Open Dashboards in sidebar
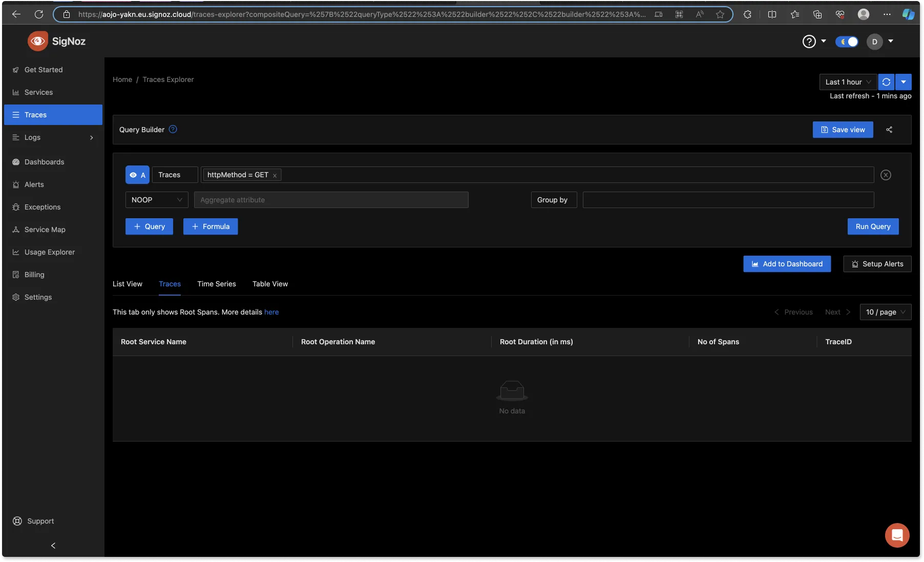The image size is (924, 562). point(53,162)
